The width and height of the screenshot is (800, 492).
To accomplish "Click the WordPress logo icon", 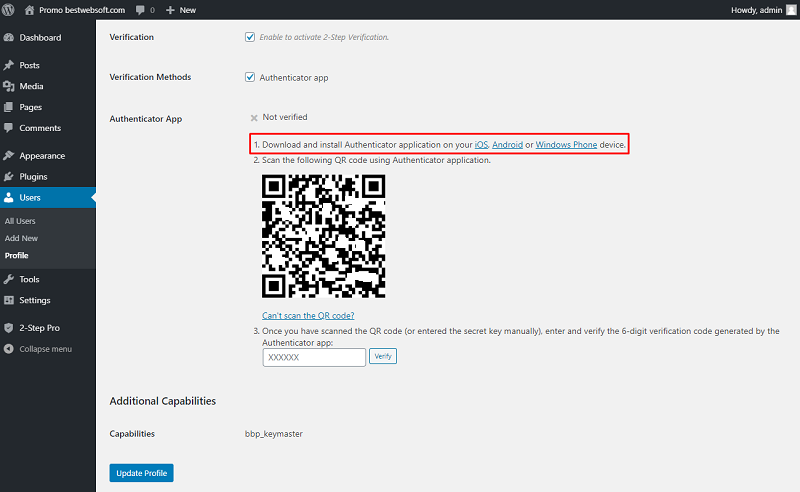I will (8, 10).
